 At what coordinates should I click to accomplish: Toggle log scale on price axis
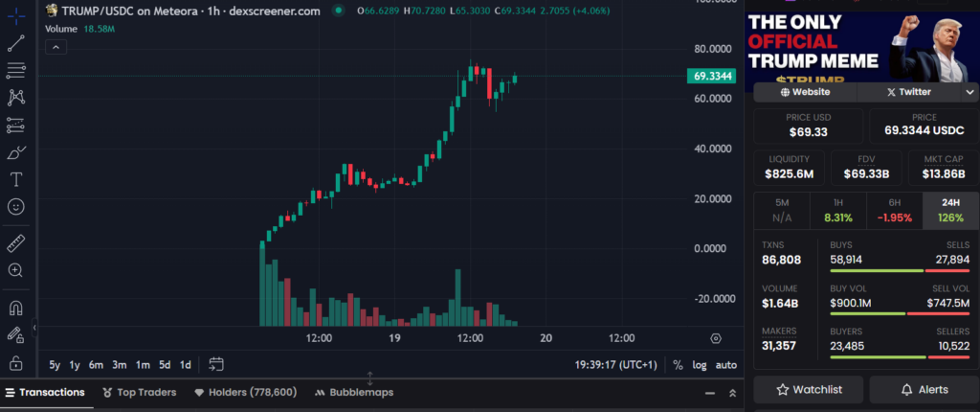click(700, 365)
